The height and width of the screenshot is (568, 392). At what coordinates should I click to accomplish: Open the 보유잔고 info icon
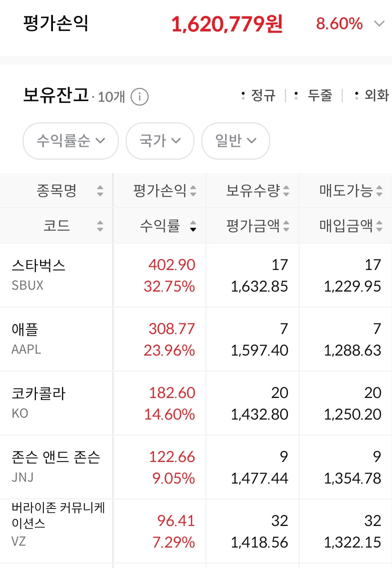pos(139,97)
